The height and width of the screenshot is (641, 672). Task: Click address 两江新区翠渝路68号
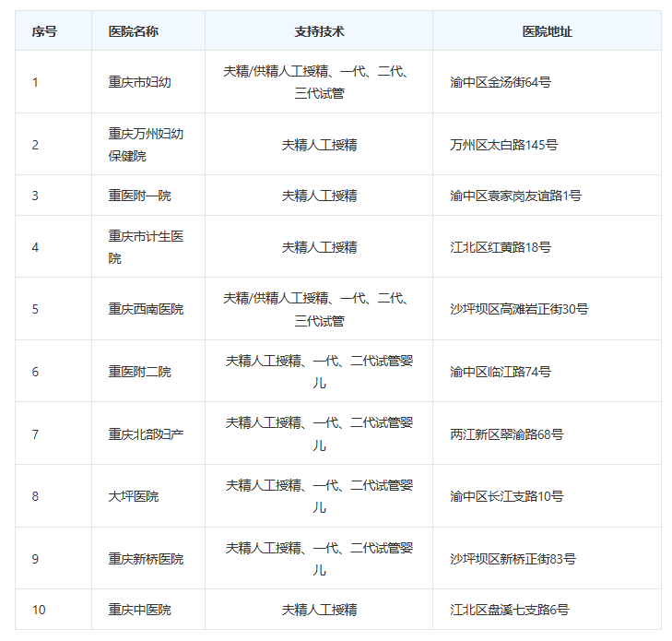point(507,434)
